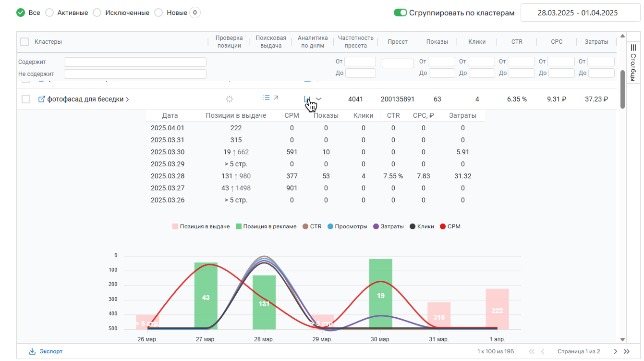Toggle the CPM series in chart legend

pos(450,226)
